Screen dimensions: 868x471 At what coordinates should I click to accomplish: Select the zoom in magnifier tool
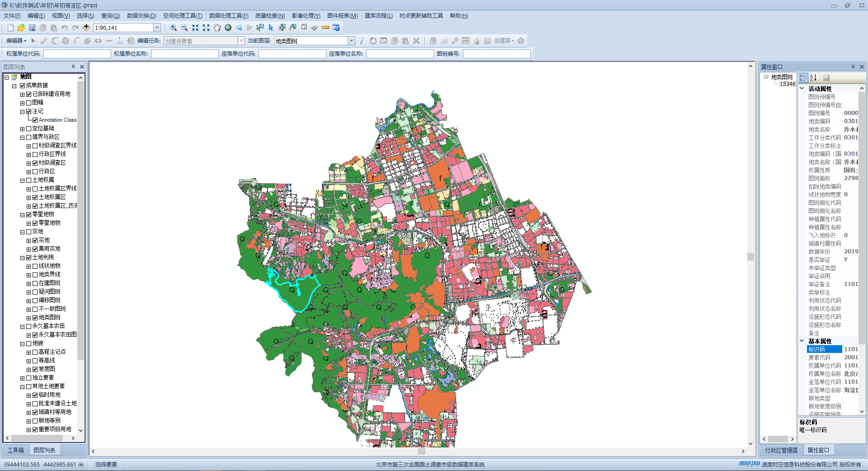[173, 28]
